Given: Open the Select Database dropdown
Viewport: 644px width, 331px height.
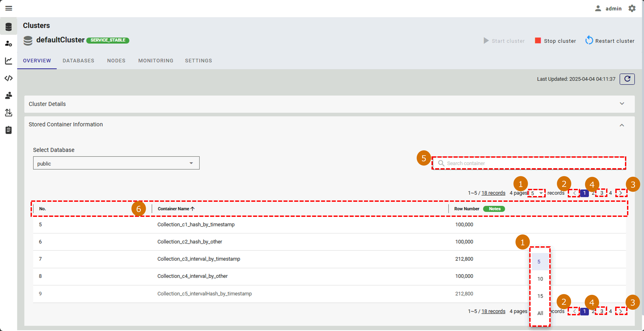Looking at the screenshot, I should tap(116, 163).
